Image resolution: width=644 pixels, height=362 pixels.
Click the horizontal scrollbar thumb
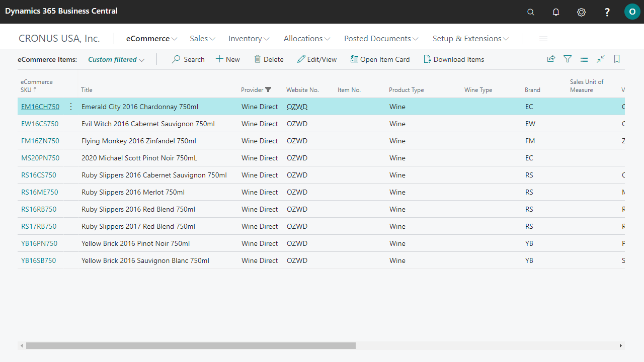tap(191, 345)
